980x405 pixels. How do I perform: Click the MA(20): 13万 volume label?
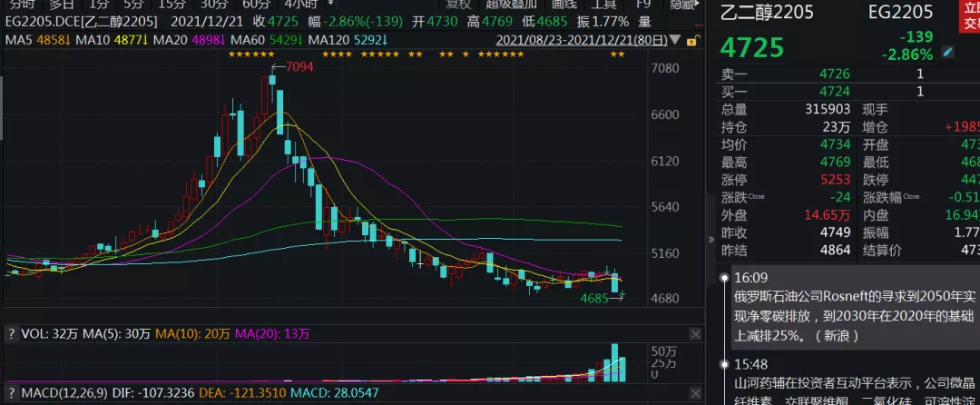[x=272, y=334]
